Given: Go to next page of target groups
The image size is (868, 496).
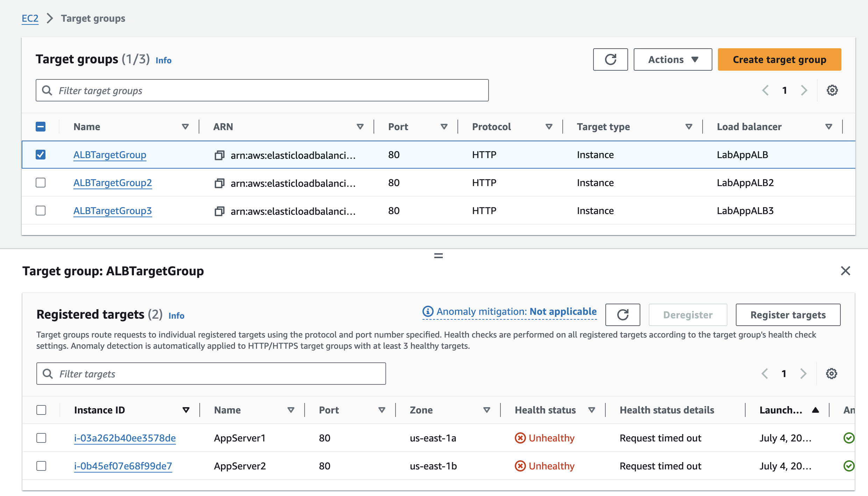Looking at the screenshot, I should click(x=804, y=91).
